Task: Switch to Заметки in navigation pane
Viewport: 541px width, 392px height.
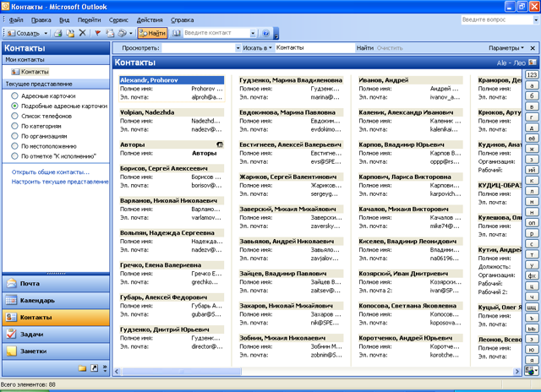Action: click(56, 351)
